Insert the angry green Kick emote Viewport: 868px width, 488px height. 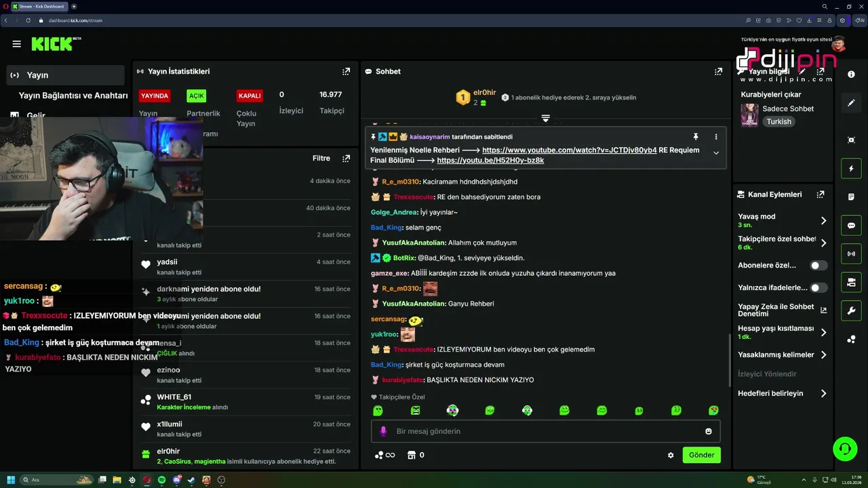pos(415,411)
